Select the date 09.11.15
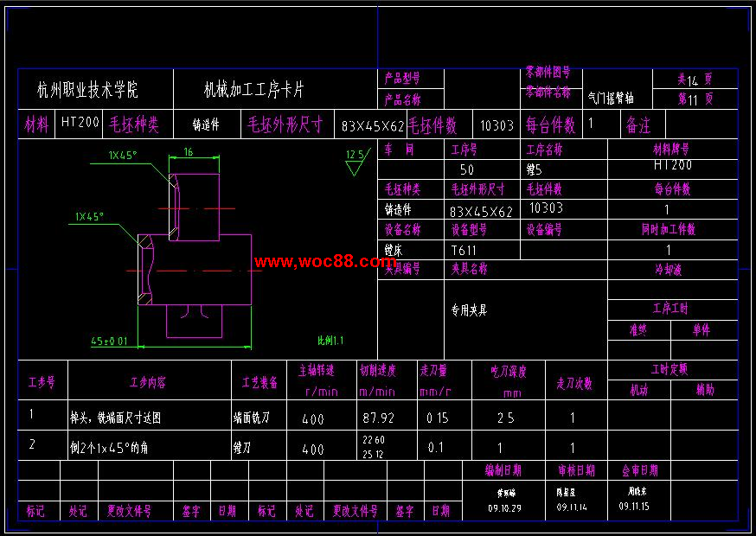This screenshot has width=756, height=536. (634, 507)
